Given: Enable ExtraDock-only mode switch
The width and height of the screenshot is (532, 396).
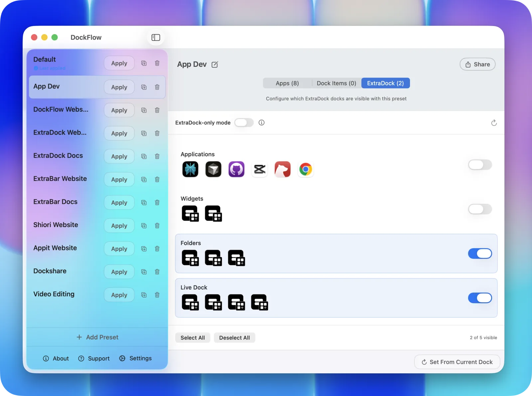Looking at the screenshot, I should [x=244, y=123].
